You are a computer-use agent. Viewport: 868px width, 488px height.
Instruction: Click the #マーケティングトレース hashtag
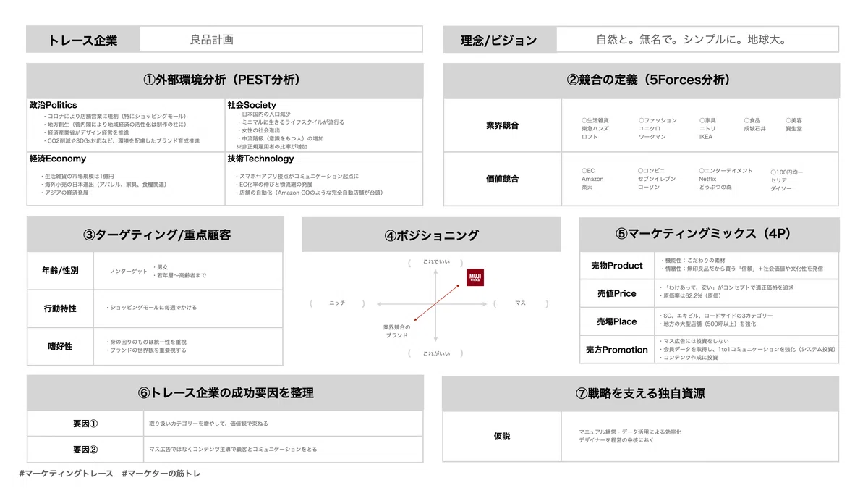coord(67,474)
